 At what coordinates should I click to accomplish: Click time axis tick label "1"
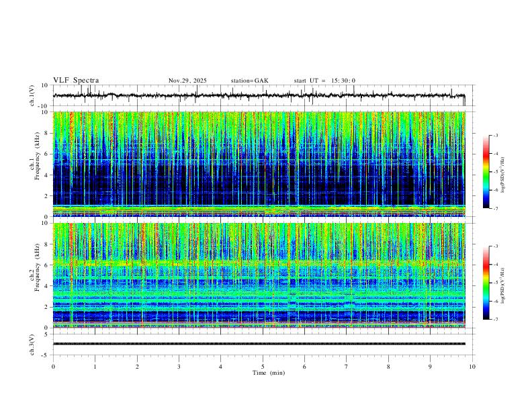pyautogui.click(x=95, y=367)
